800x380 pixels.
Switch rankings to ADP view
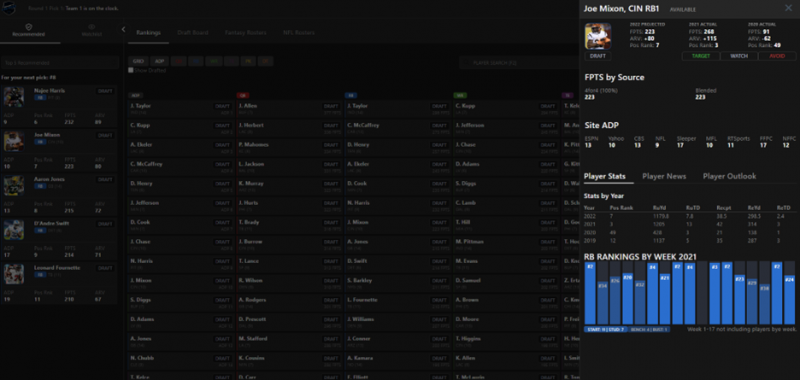159,61
